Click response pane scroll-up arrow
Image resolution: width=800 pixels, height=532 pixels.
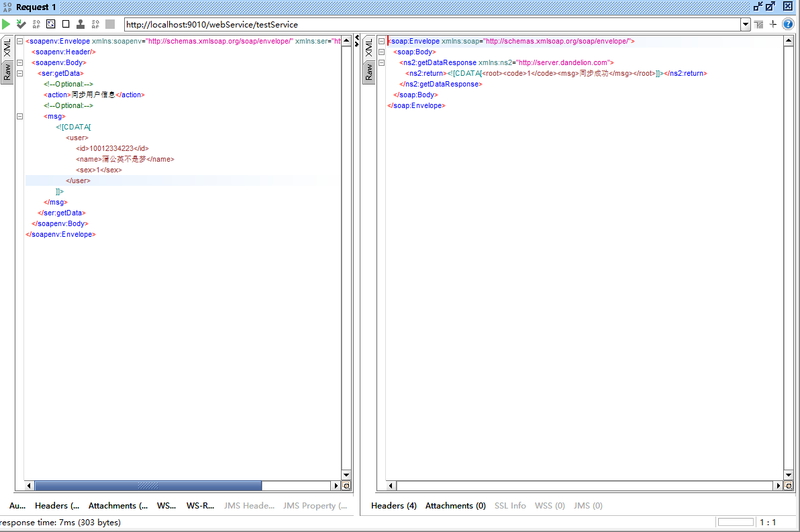(x=789, y=41)
